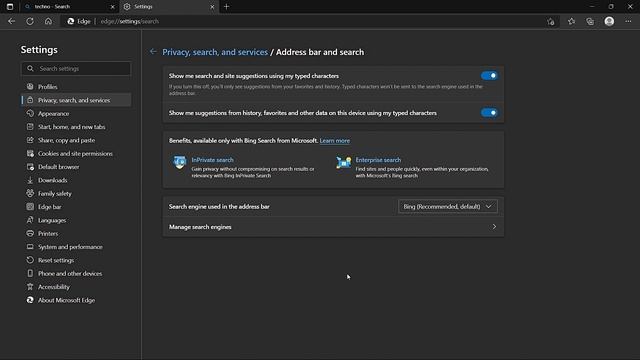Click the Family safety icon in sidebar
Screen dimensions: 640x360
(30, 193)
